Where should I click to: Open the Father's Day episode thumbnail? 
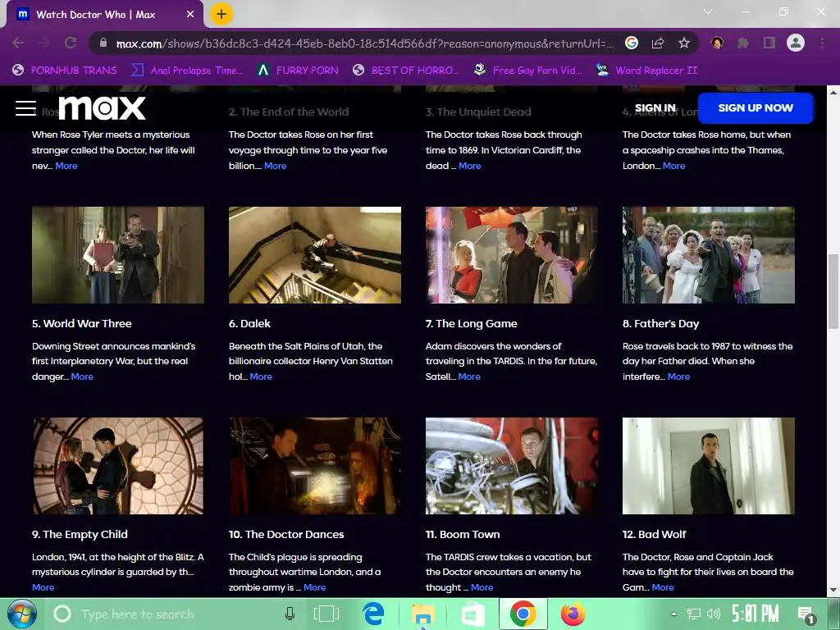tap(709, 255)
